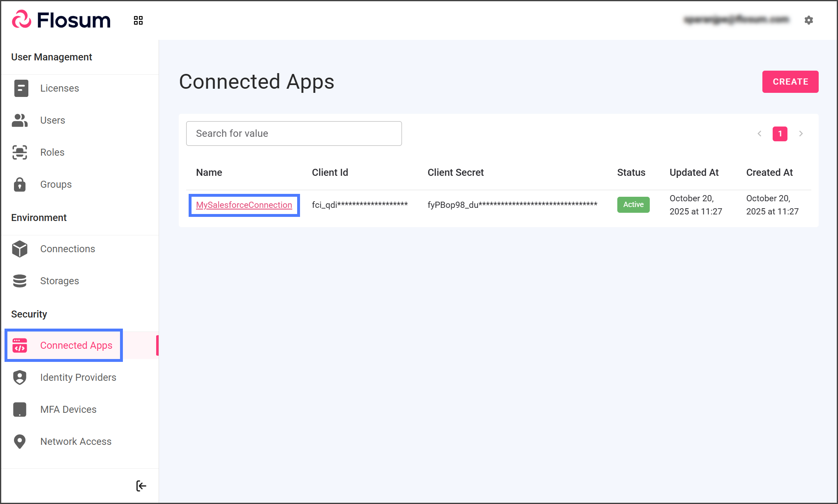Open the app launcher grid icon
The height and width of the screenshot is (504, 838).
coord(138,21)
